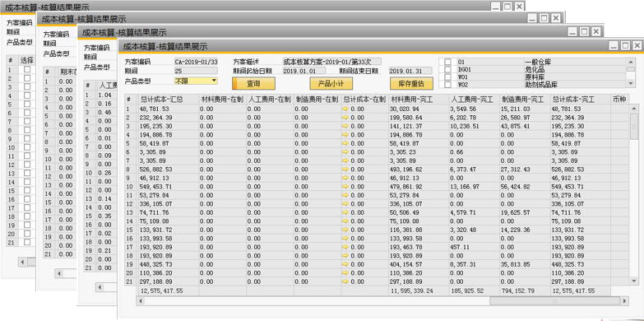Screen dimensions: 644x321
Task: Click the yellow link arrow in row 15
Action: [x=345, y=230]
